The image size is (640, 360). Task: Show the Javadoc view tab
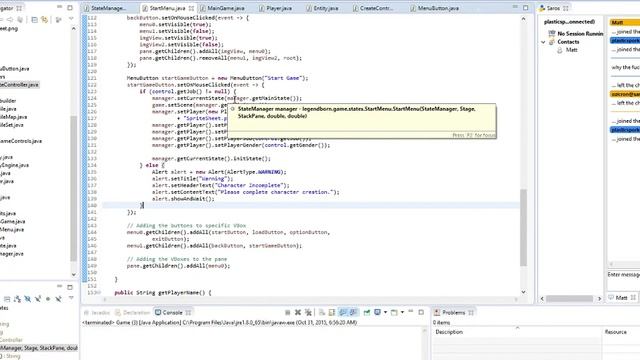pyautogui.click(x=97, y=313)
